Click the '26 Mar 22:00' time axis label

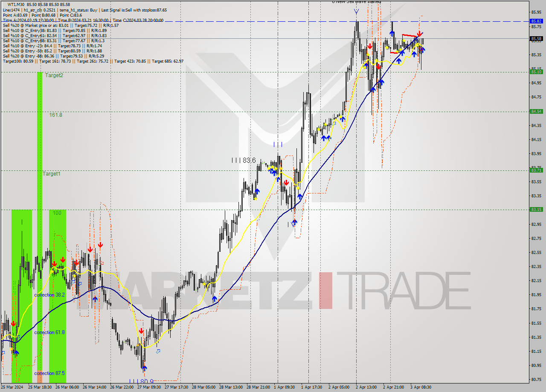(122, 387)
